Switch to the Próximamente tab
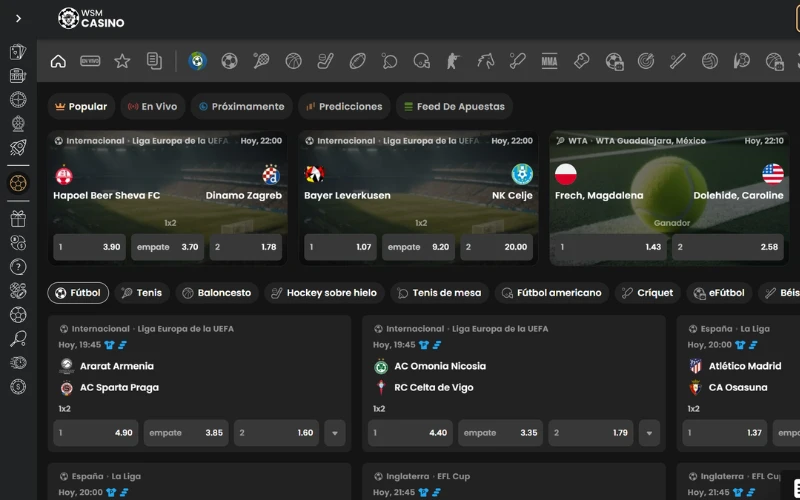 pos(241,106)
